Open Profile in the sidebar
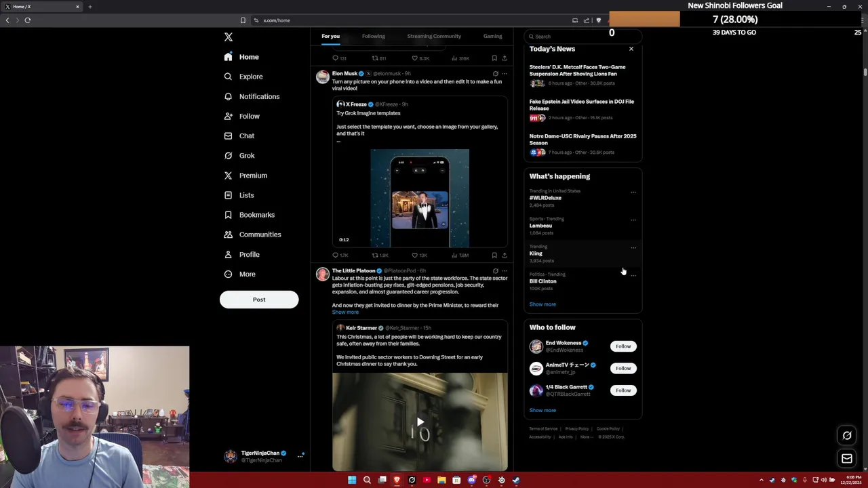Image resolution: width=868 pixels, height=488 pixels. pos(242,254)
